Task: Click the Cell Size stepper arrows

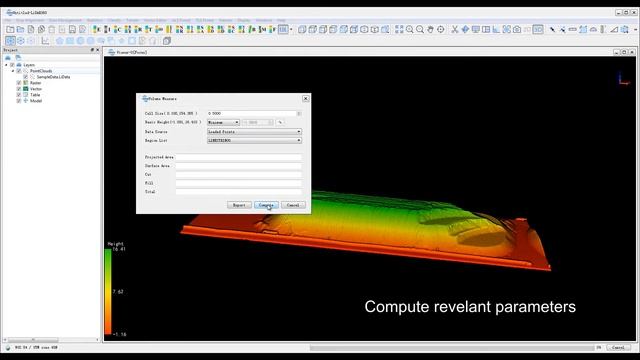Action: click(299, 113)
